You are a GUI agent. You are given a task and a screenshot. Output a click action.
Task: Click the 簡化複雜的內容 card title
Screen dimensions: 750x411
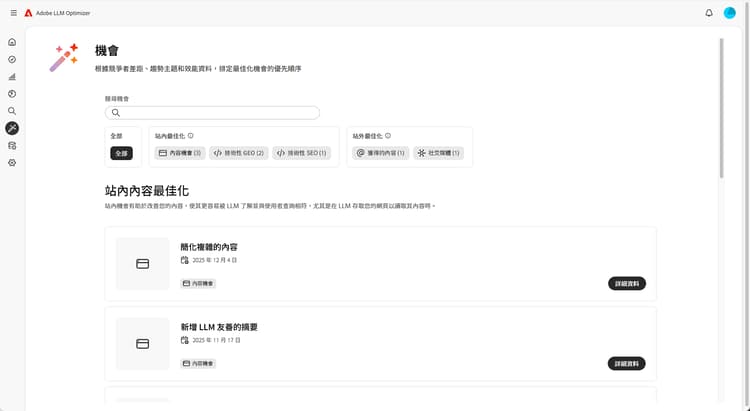(209, 247)
